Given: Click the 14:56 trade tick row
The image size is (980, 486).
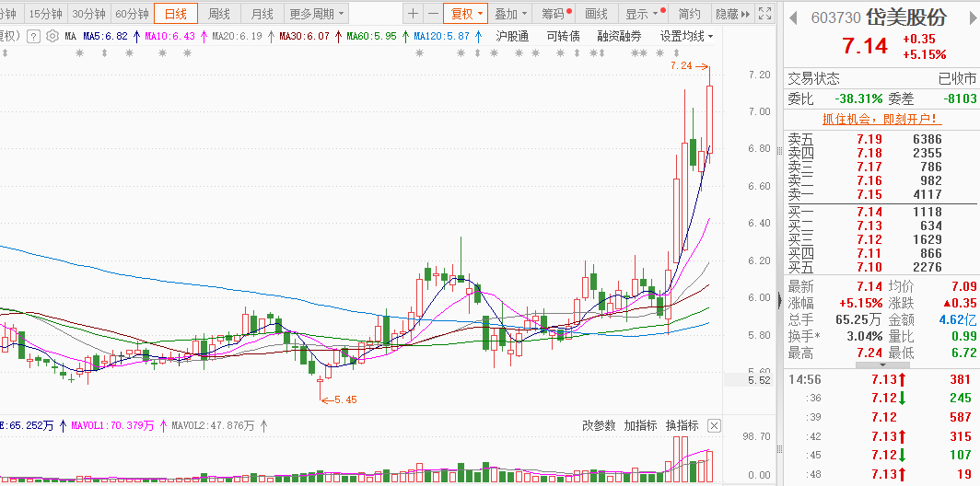Looking at the screenshot, I should pos(881,379).
